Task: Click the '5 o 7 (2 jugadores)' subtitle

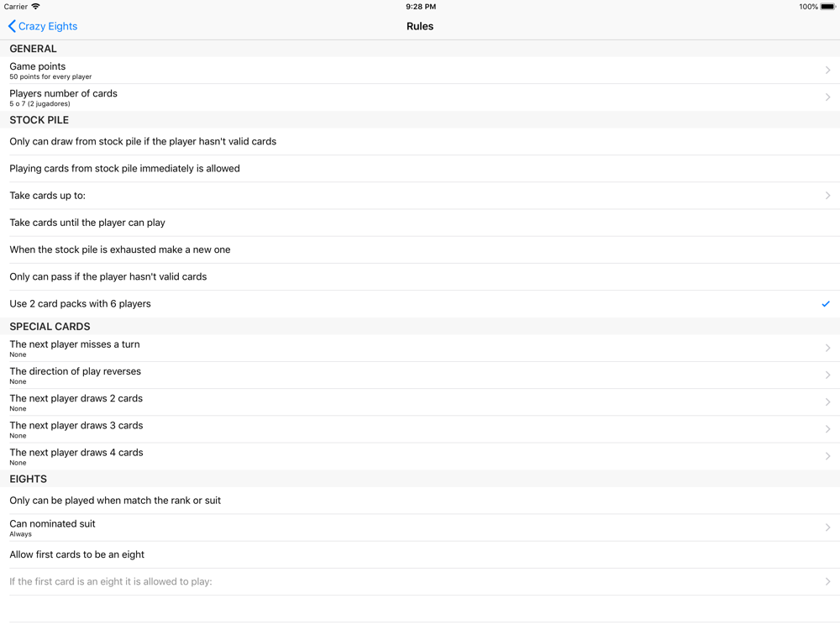Action: coord(39,104)
